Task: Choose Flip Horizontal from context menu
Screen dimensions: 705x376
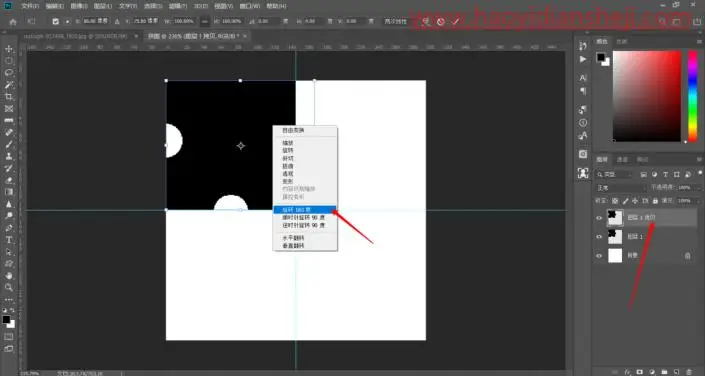Action: [305, 238]
